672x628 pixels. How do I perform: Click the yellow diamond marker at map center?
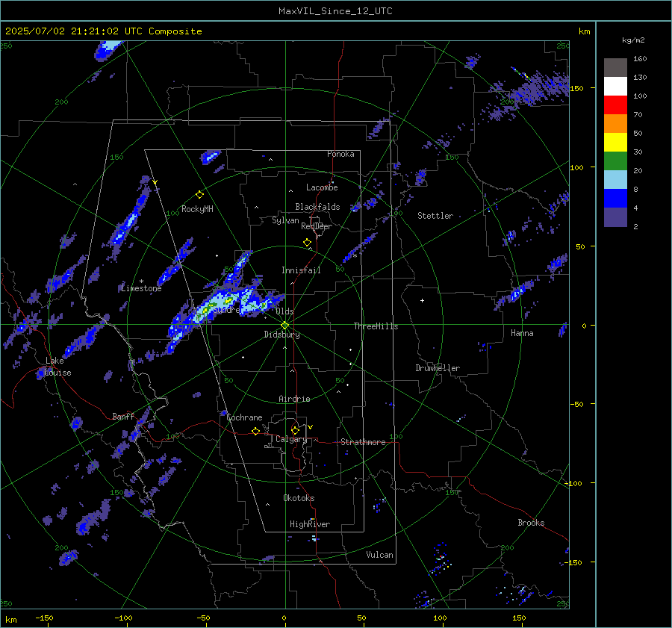285,326
